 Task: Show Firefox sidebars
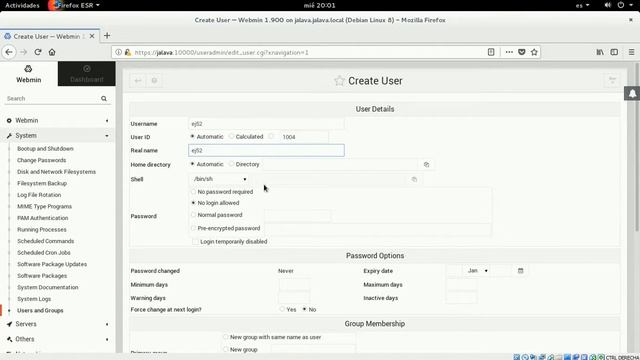(614, 52)
